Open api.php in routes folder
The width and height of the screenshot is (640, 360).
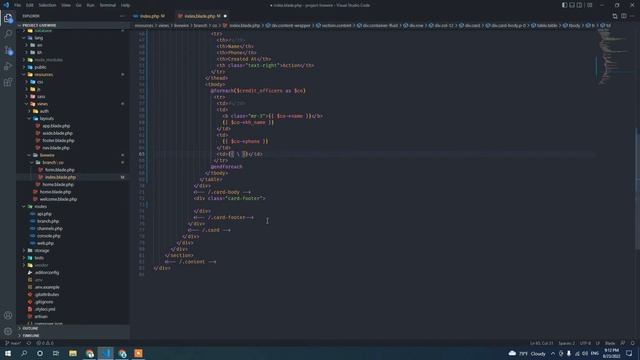coord(44,214)
